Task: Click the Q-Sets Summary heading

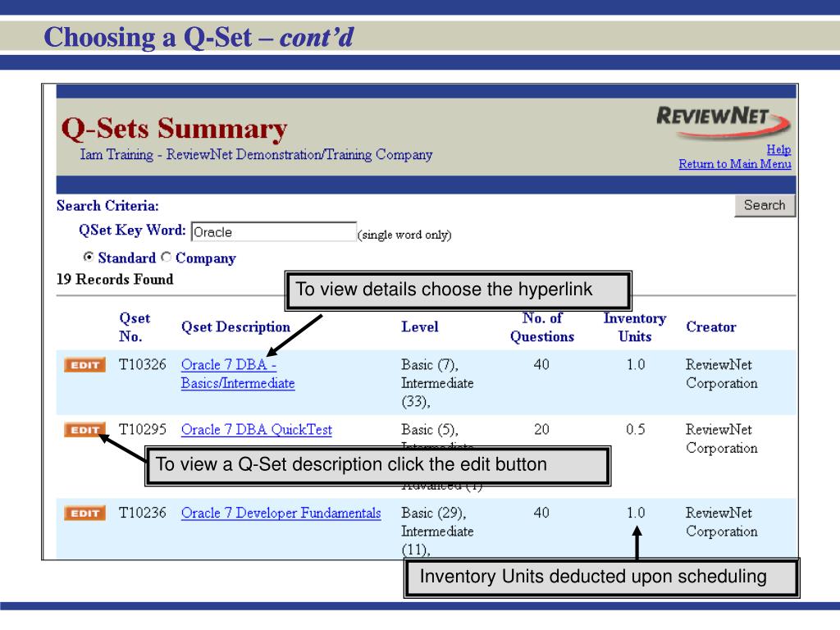Action: pos(174,129)
